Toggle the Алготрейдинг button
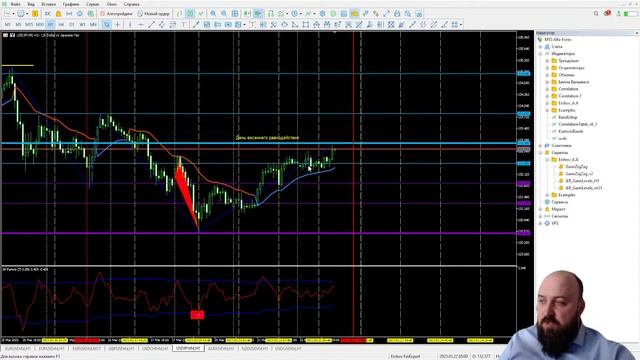This screenshot has height=360, width=640. click(116, 13)
